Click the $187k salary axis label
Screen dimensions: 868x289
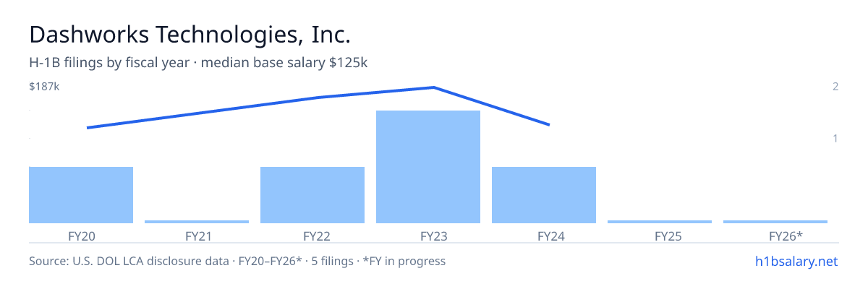pyautogui.click(x=44, y=87)
